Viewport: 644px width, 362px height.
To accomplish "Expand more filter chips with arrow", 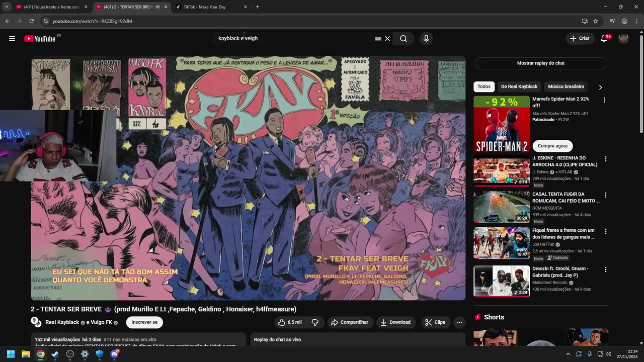I will 600,87.
